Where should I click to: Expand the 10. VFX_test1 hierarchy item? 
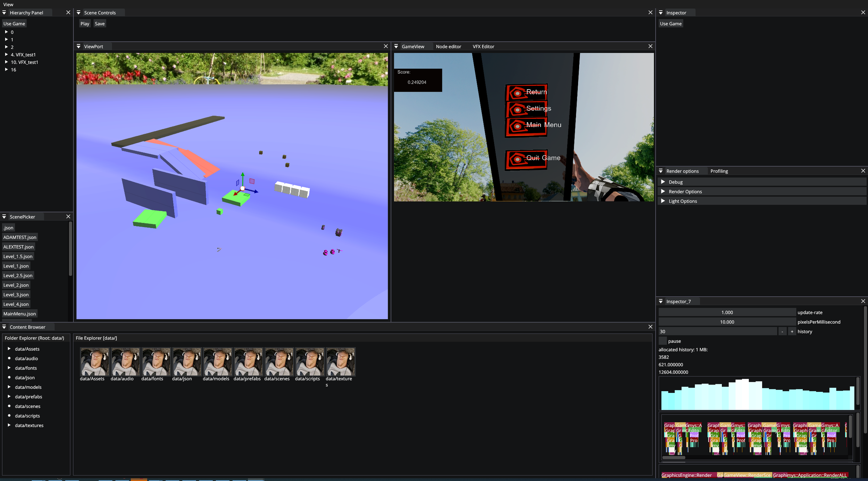pos(7,62)
